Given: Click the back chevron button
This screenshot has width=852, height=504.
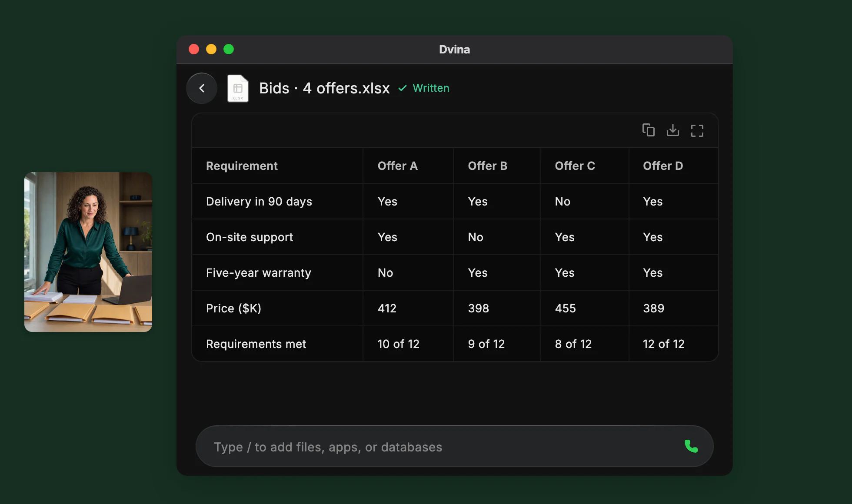Looking at the screenshot, I should click(202, 88).
